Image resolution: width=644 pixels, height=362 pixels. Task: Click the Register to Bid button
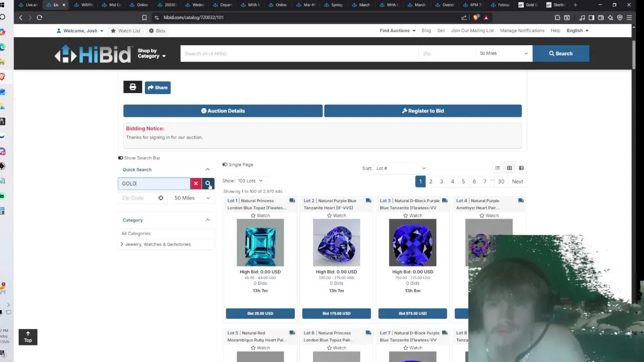pyautogui.click(x=423, y=111)
